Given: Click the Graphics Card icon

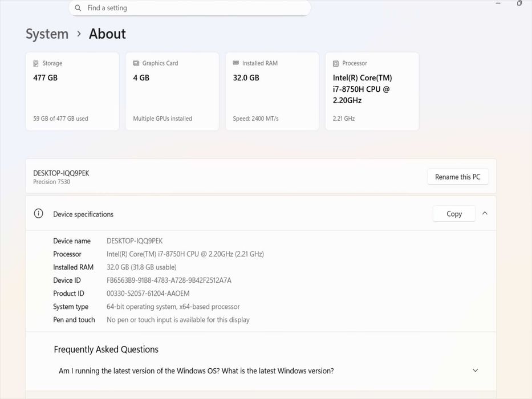Looking at the screenshot, I should click(x=136, y=63).
